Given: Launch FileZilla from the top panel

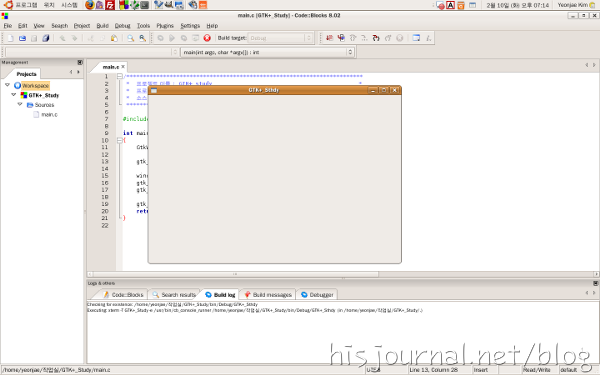Looking at the screenshot, I should click(x=110, y=5).
